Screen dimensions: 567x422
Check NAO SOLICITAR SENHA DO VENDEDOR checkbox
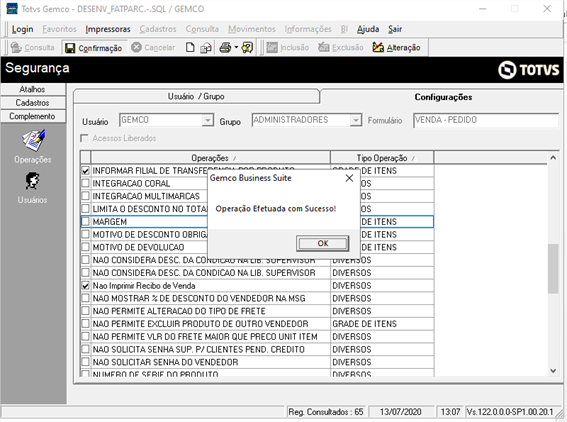(x=85, y=362)
